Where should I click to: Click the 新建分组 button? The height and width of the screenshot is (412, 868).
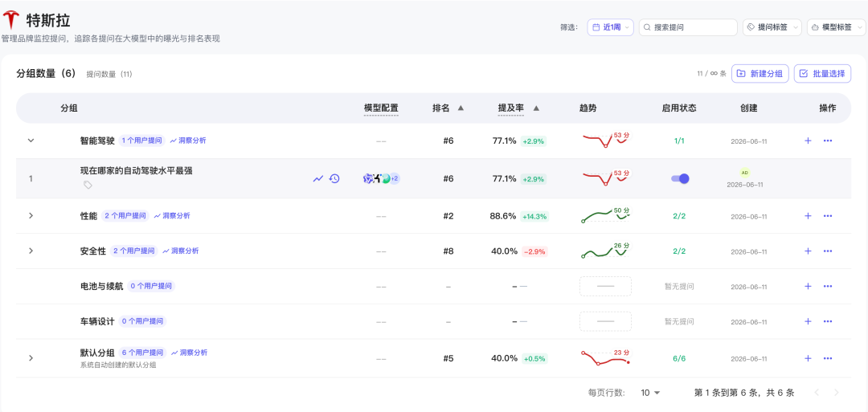pos(760,74)
